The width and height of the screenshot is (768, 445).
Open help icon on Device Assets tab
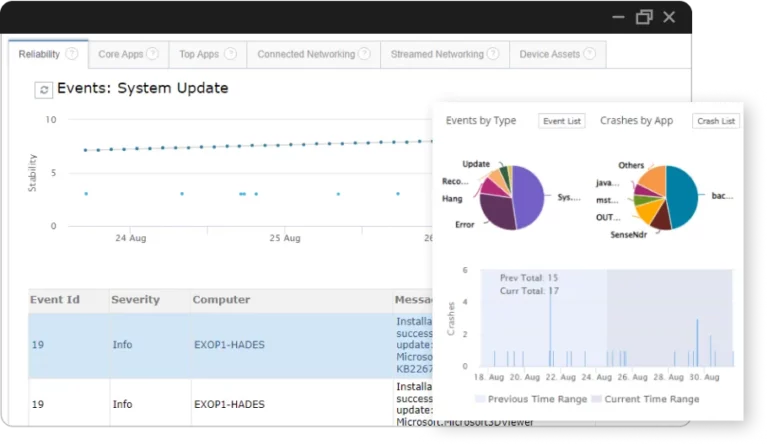[x=590, y=53]
